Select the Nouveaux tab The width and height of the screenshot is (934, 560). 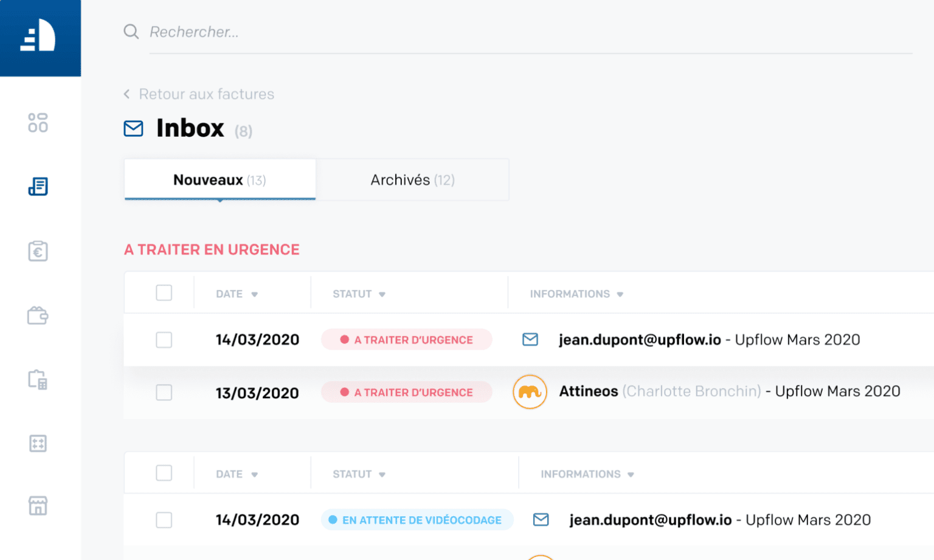tap(220, 179)
